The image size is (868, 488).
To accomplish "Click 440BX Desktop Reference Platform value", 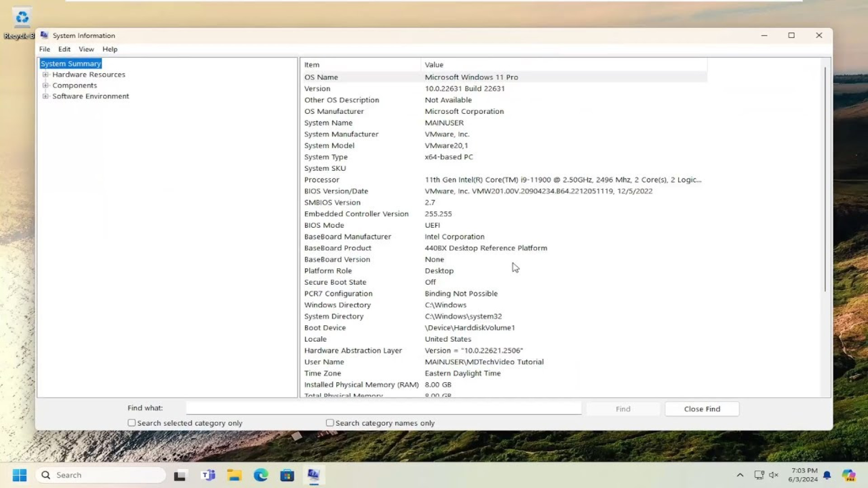I will [486, 248].
